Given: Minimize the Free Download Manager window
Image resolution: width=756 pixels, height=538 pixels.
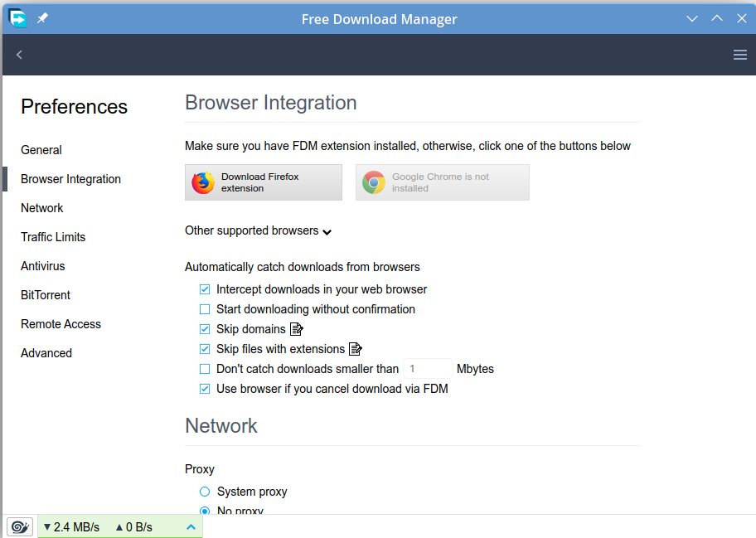Looking at the screenshot, I should click(692, 19).
